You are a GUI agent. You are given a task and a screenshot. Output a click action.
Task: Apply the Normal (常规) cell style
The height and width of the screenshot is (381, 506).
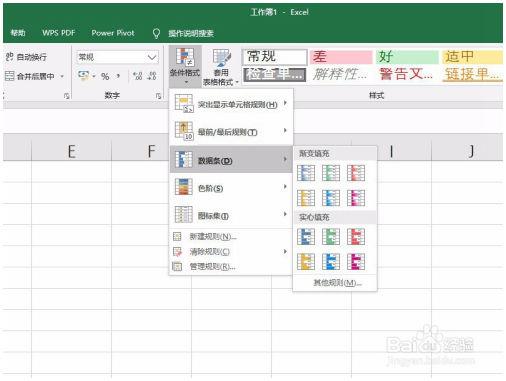coord(275,57)
